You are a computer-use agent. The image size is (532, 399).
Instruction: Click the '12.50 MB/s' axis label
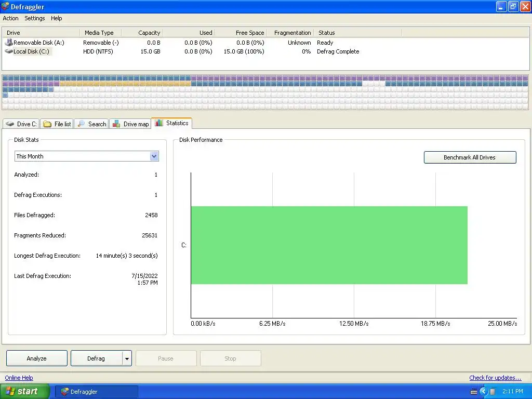coord(354,324)
